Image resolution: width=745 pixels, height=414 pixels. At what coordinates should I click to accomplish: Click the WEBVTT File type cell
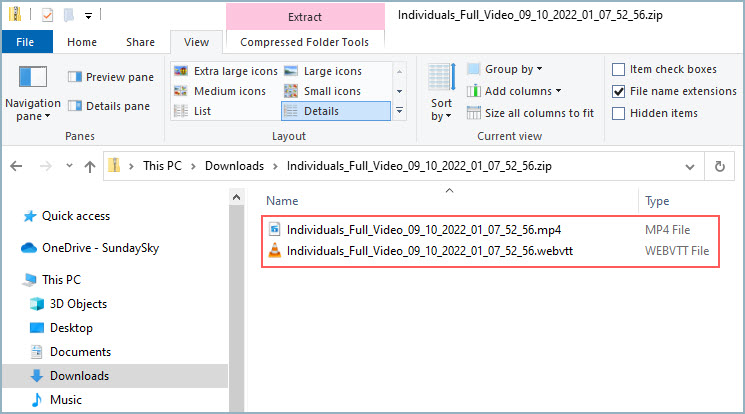(677, 251)
